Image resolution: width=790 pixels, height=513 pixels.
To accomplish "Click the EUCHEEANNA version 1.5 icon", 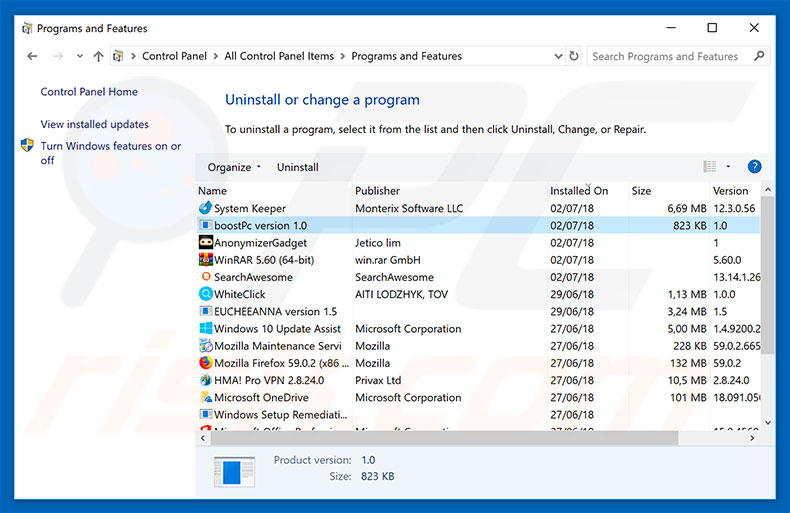I will 206,311.
